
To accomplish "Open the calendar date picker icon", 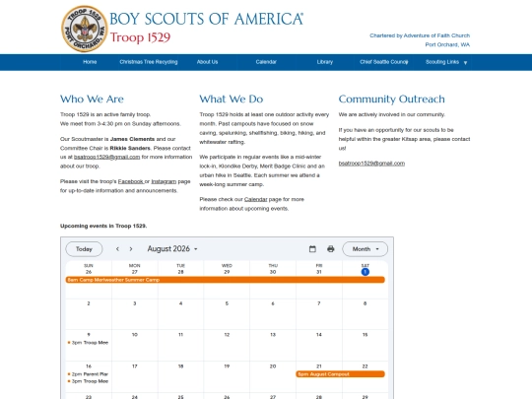I will point(312,249).
